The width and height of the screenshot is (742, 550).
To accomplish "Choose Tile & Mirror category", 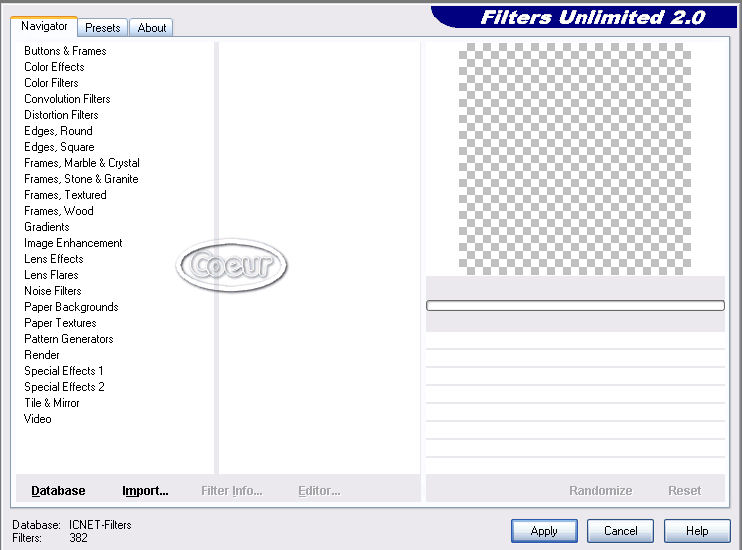I will (52, 403).
